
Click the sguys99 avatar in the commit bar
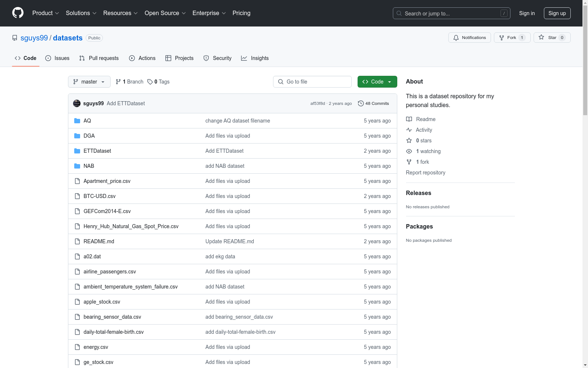point(77,103)
